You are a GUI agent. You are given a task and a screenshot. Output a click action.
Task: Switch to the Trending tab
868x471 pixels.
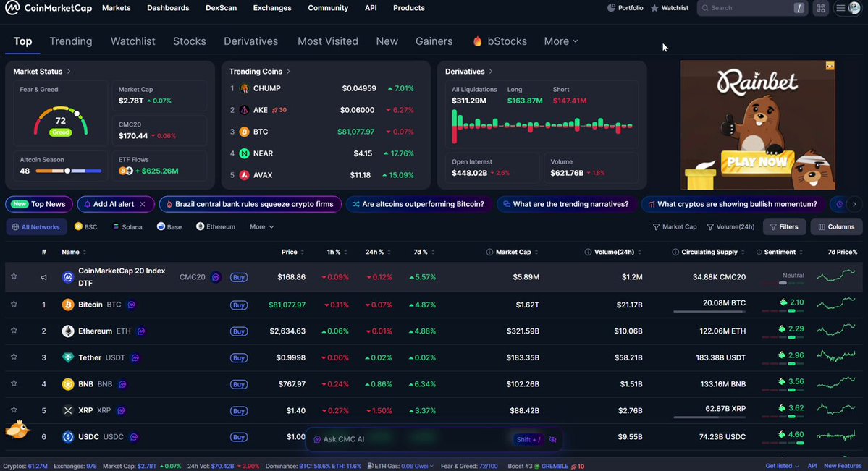(71, 41)
